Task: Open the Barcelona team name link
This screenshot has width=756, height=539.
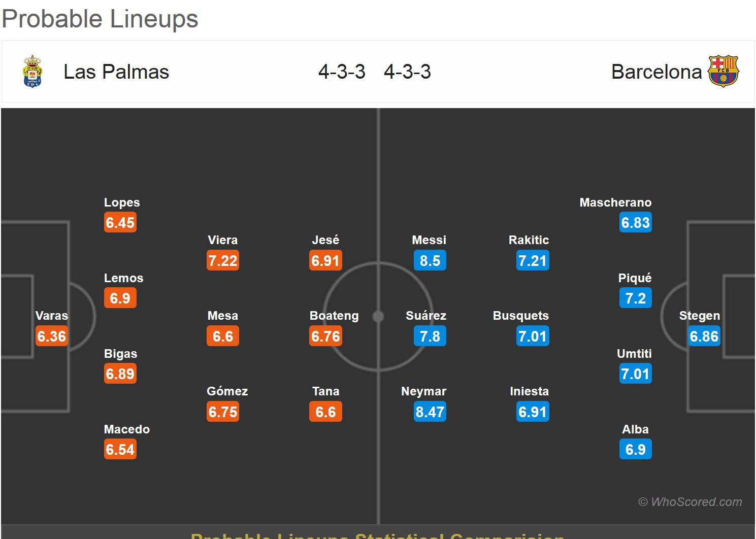Action: [656, 72]
